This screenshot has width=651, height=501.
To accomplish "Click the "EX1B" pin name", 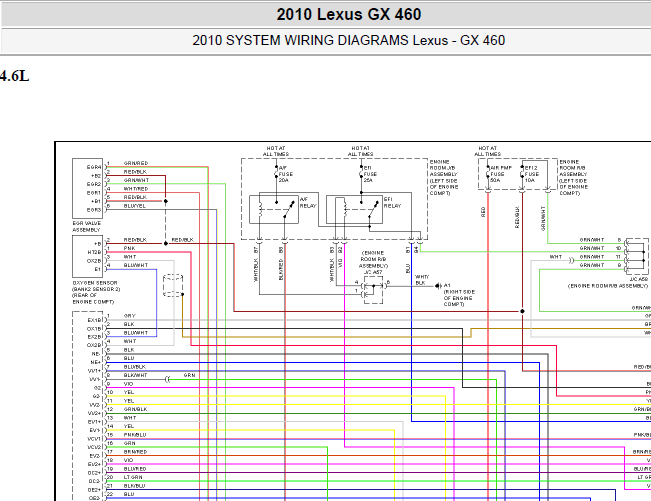I will coord(94,320).
